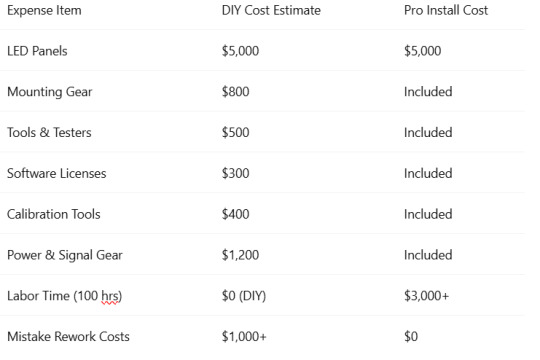Click the $300 software licenses cost

click(x=236, y=173)
